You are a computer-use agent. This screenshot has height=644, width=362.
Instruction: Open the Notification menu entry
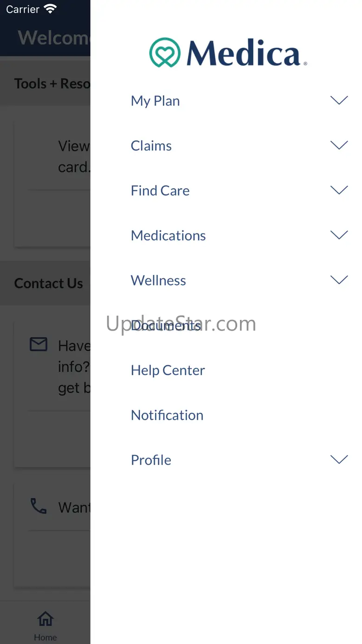tap(167, 415)
